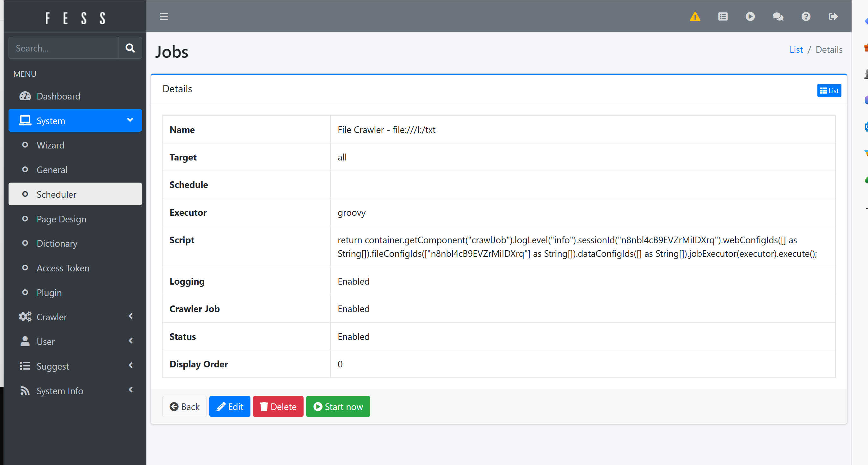Screen dimensions: 868x465
Task: Open the Scheduler menu item
Action: 56,194
